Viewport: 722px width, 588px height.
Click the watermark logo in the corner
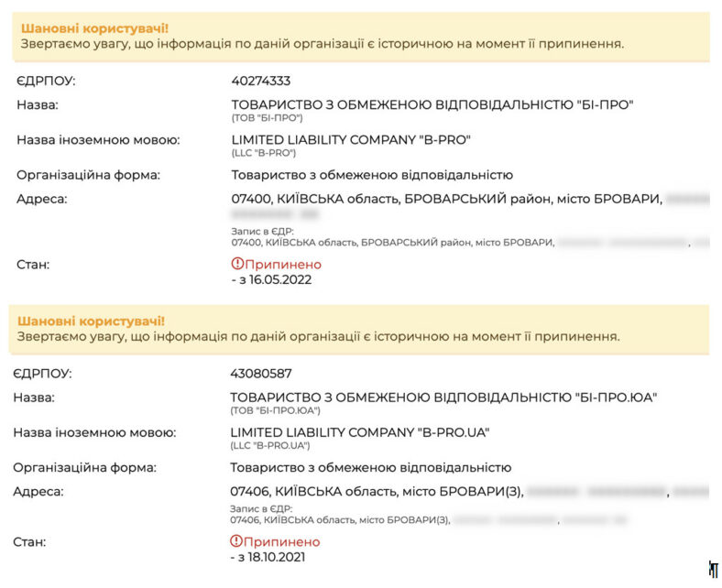tap(713, 570)
